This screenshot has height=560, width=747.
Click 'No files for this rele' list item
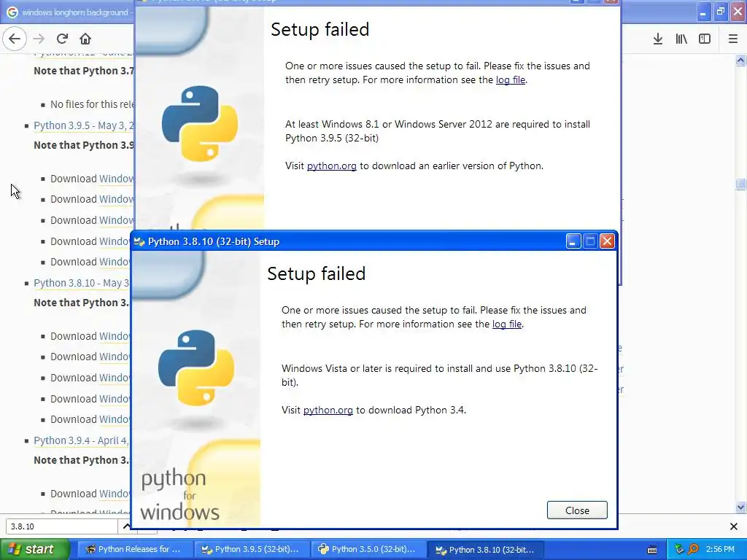pos(93,104)
